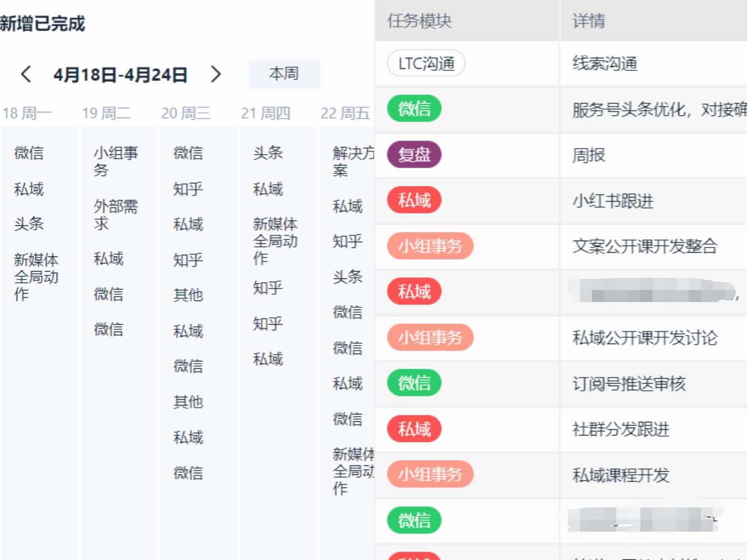Open Wednesday's first 微信 task
Screen dimensions: 747x560
[x=188, y=153]
